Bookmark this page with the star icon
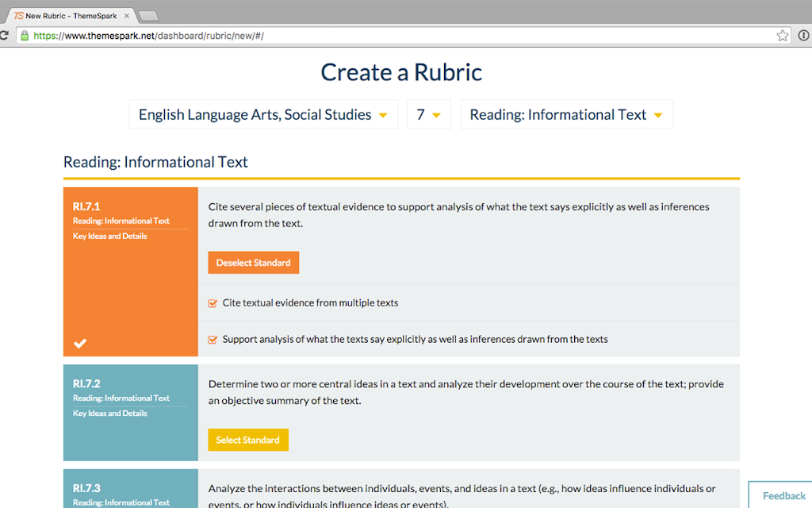Screen dimensions: 812x508 pyautogui.click(x=783, y=36)
